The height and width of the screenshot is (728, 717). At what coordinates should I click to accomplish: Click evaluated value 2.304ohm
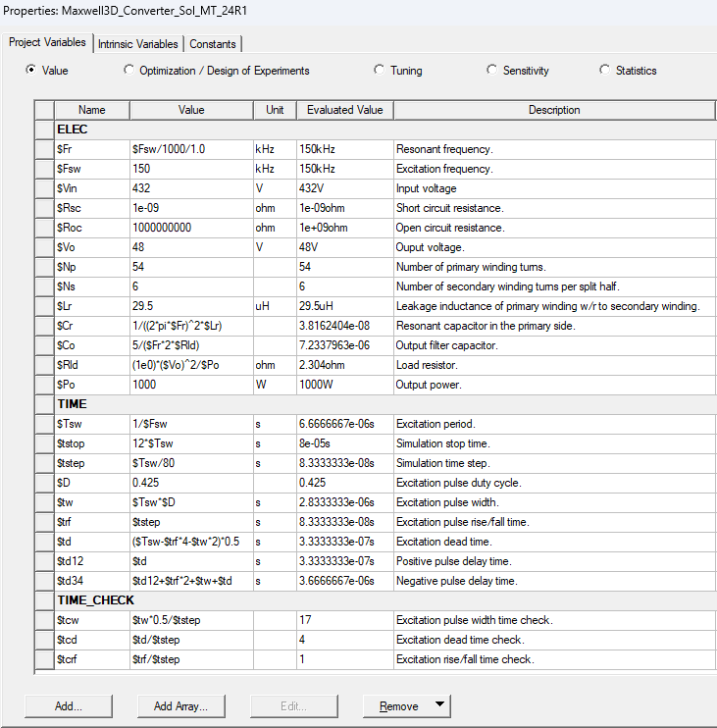[345, 365]
